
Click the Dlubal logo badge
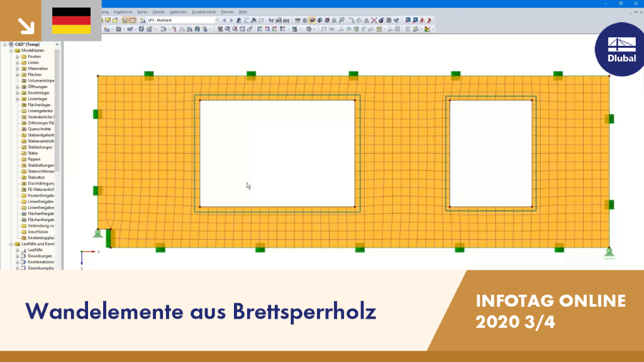[620, 49]
